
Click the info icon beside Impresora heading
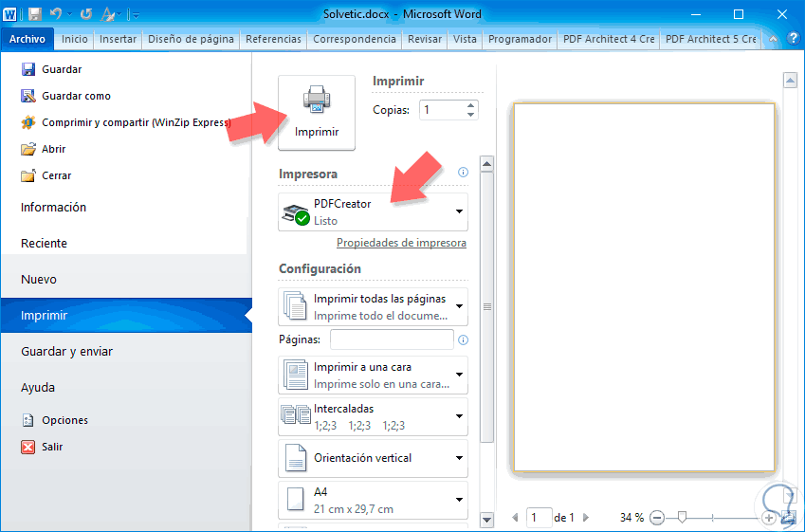(463, 172)
